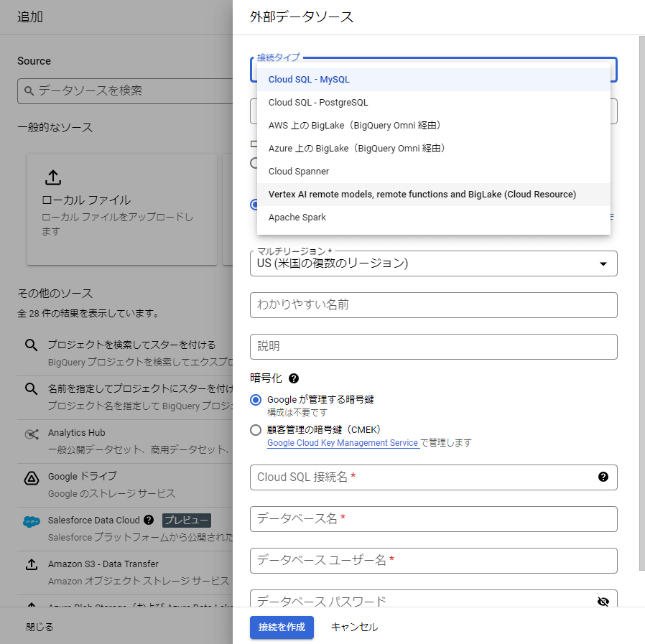
Task: Click search icon beside プロジェクトを検索してスターを付ける
Action: tap(32, 345)
